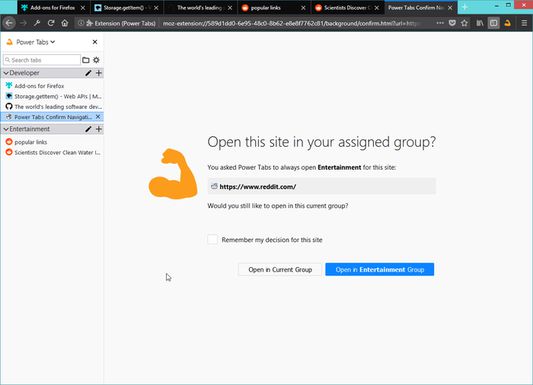The image size is (533, 385).
Task: Close the Add-ons for Firefox tab
Action: [x=83, y=7]
